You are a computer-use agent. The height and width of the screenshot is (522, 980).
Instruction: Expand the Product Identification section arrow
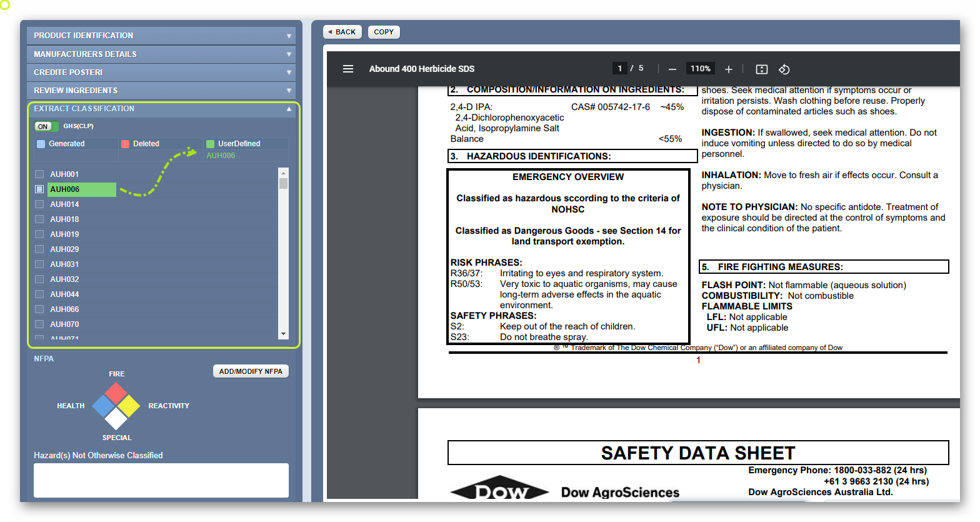(x=289, y=36)
